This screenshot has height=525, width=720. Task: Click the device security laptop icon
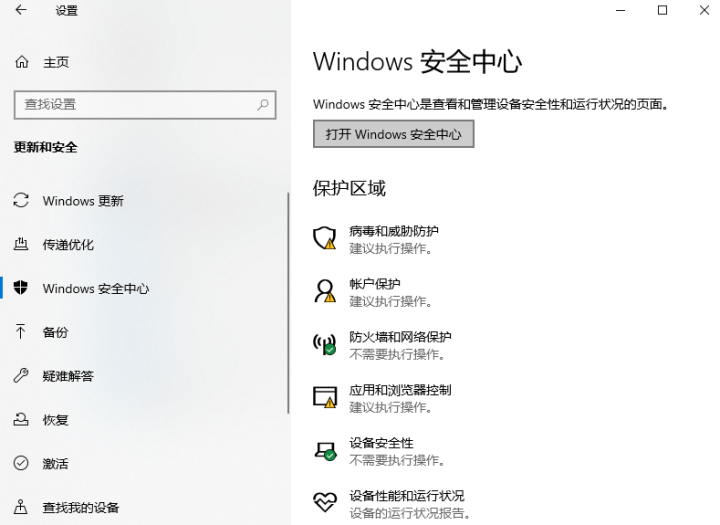pos(324,450)
